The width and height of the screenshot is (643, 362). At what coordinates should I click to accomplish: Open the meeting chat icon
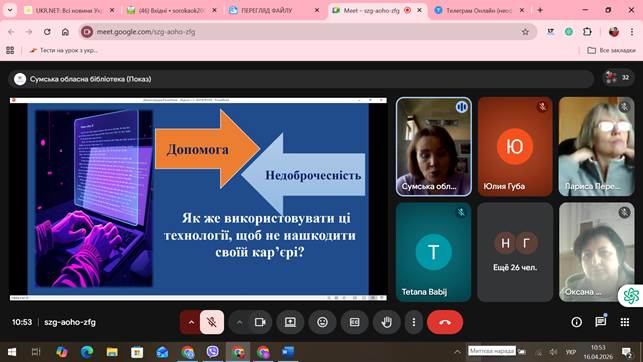click(601, 322)
